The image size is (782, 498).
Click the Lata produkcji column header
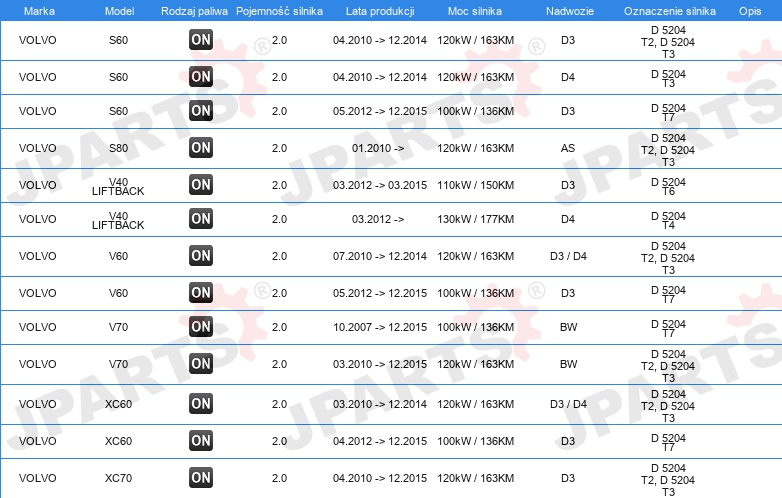pyautogui.click(x=380, y=11)
